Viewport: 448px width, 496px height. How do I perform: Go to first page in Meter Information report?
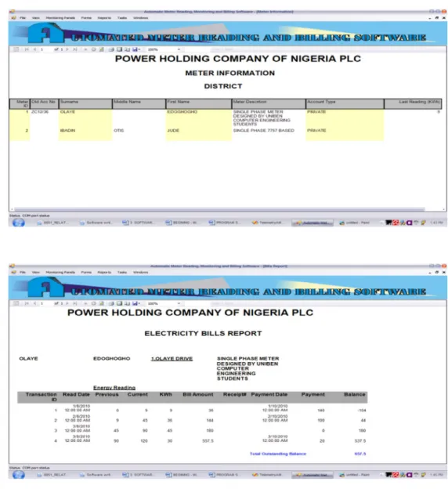coord(27,49)
